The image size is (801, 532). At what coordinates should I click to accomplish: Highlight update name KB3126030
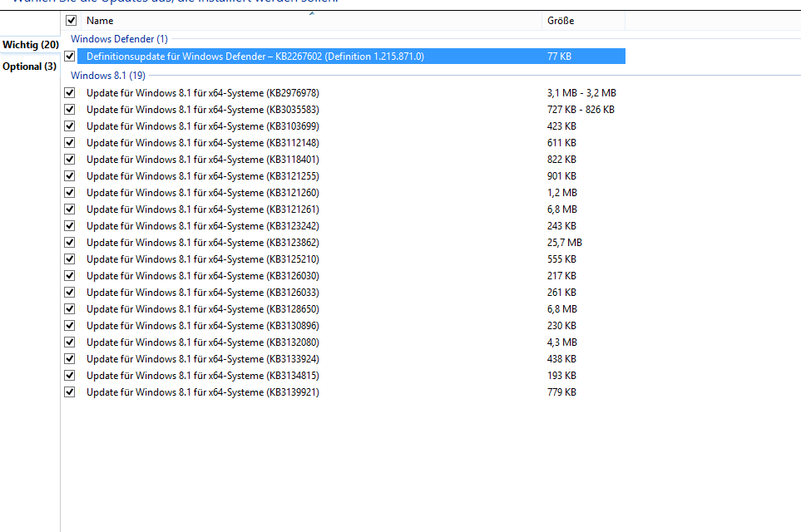203,276
